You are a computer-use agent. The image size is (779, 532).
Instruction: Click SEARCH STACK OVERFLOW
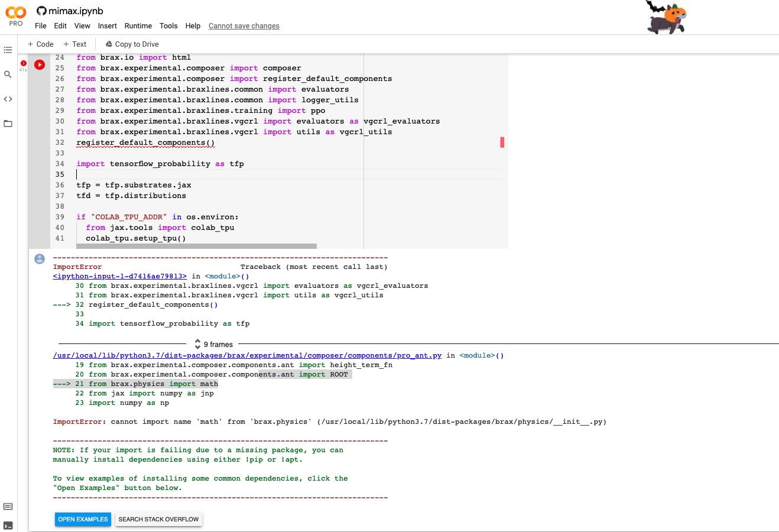point(158,519)
